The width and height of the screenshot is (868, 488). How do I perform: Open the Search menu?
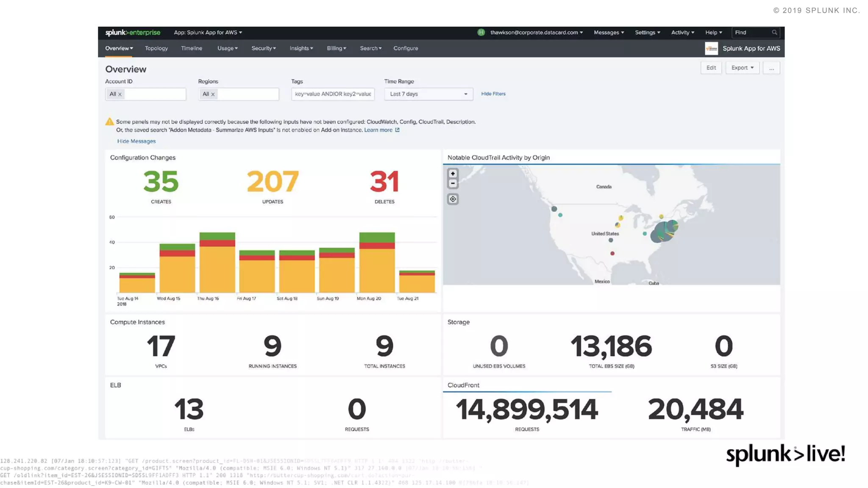(x=371, y=48)
